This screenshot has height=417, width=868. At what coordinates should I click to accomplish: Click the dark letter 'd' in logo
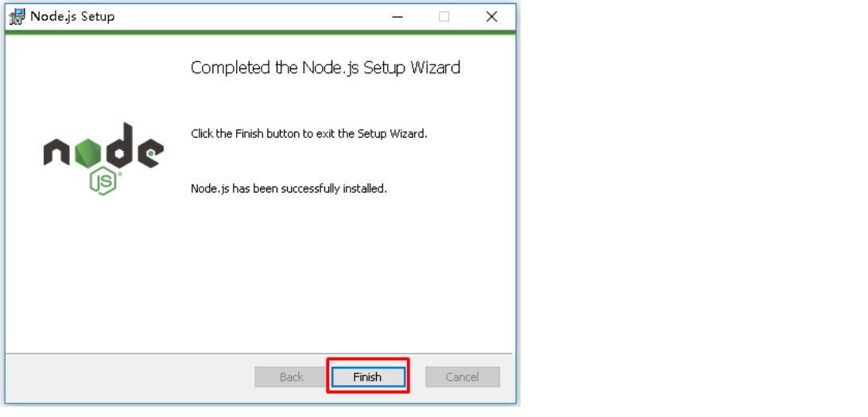[x=119, y=149]
